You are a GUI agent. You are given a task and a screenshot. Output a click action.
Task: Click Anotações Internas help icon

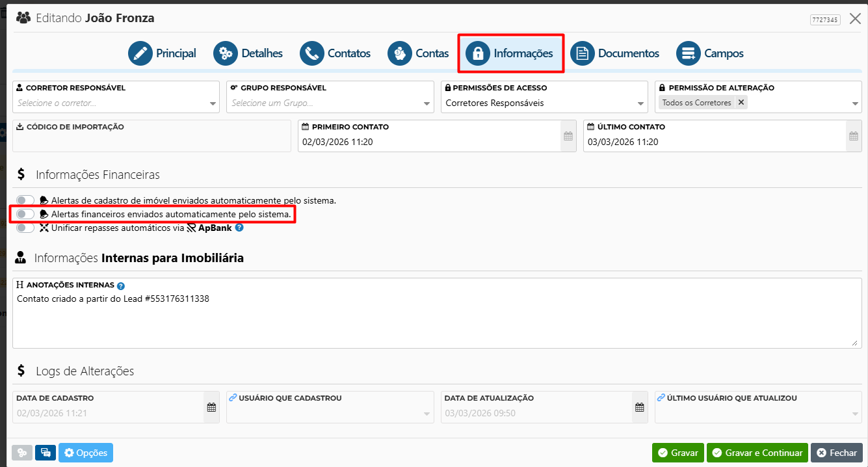[x=121, y=286]
